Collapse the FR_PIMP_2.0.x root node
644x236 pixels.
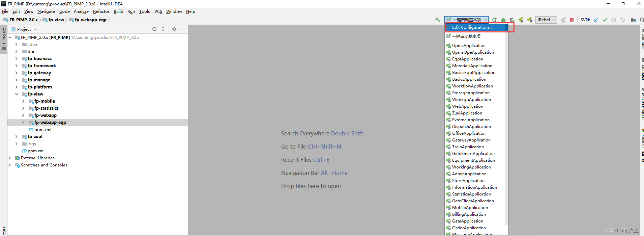(x=10, y=37)
